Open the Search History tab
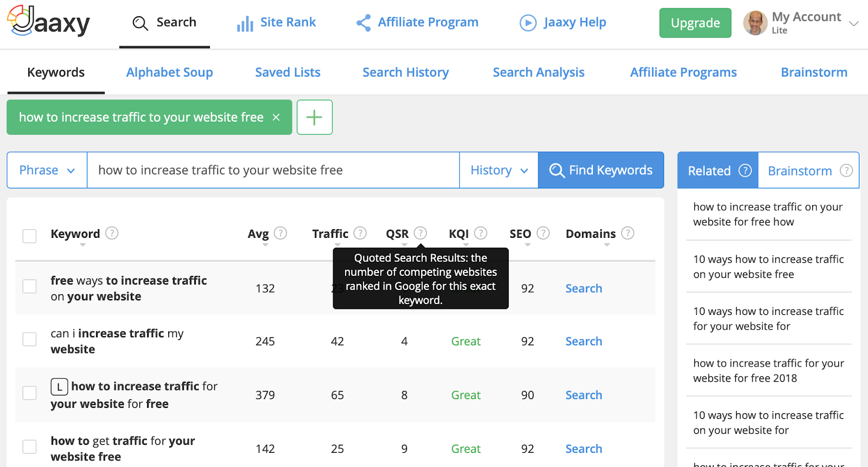This screenshot has width=868, height=467. pos(406,72)
